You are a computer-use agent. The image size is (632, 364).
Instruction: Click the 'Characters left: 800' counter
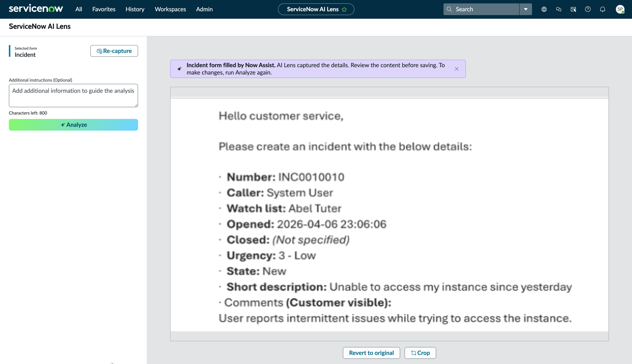pos(28,113)
